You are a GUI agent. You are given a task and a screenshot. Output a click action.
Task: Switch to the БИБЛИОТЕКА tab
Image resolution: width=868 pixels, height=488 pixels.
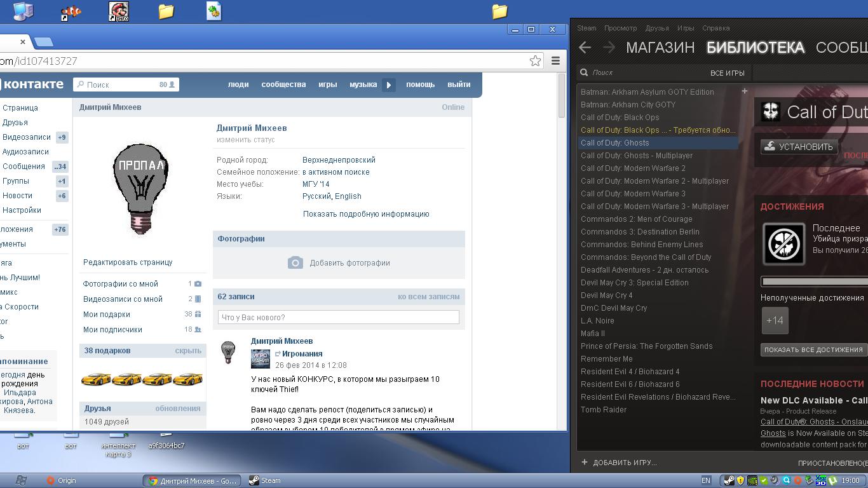(x=756, y=48)
